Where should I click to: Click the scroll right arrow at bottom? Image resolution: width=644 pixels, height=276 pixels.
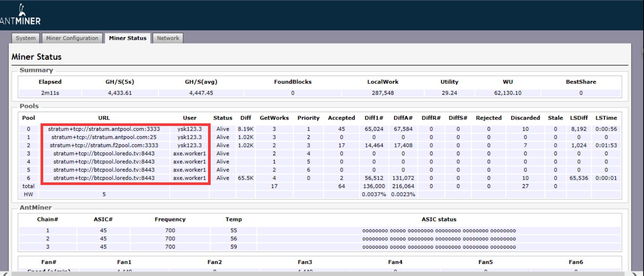635,274
